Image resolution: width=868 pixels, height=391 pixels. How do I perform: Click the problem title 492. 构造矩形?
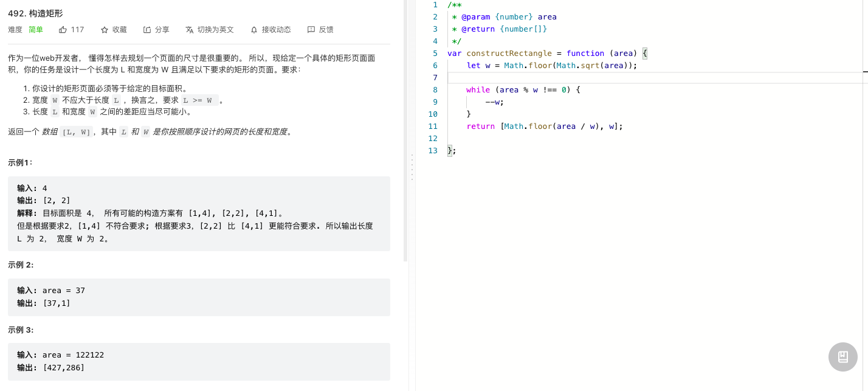35,13
